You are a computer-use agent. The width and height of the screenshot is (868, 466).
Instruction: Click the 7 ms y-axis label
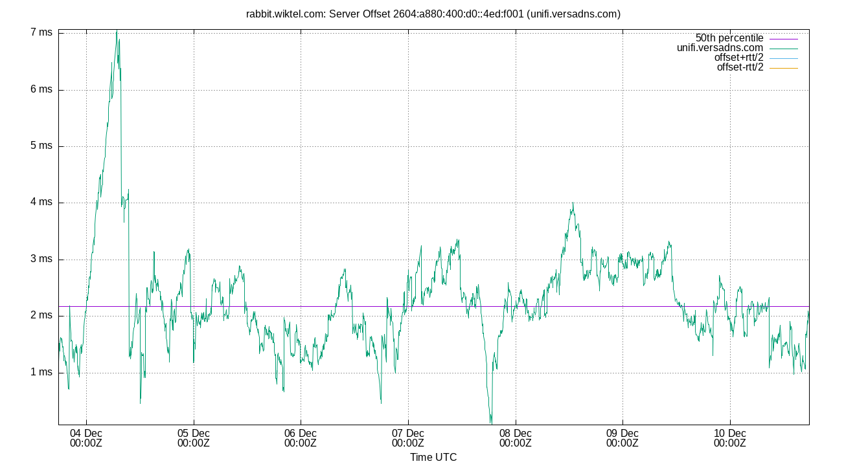pos(42,31)
